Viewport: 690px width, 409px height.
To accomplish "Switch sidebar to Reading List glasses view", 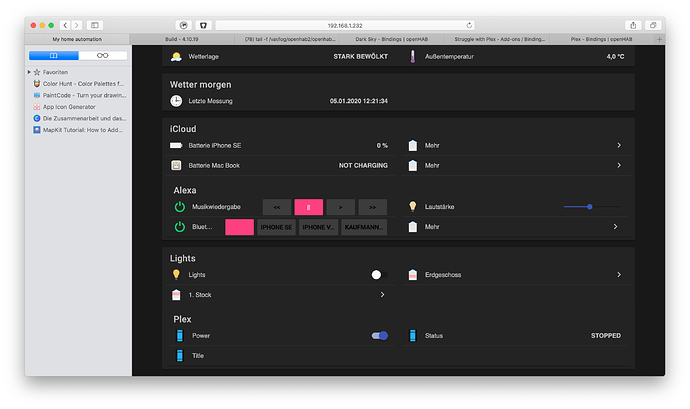I will click(103, 55).
